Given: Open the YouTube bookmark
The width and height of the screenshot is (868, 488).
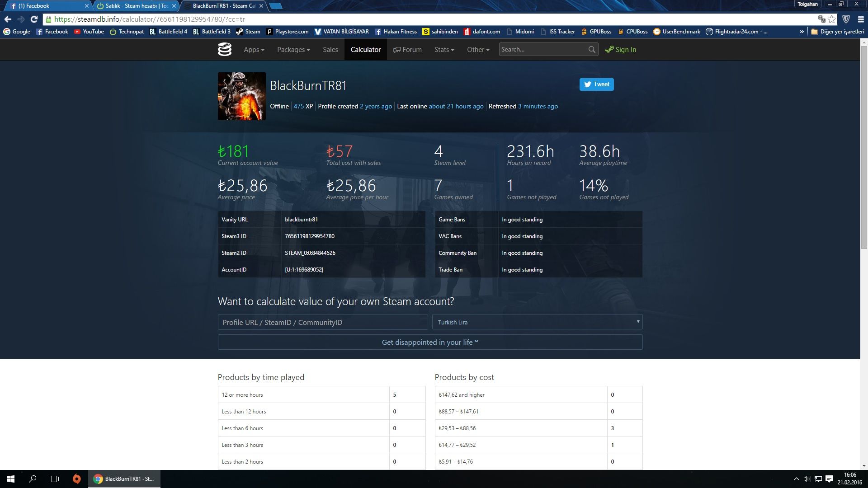Looking at the screenshot, I should click(x=89, y=32).
